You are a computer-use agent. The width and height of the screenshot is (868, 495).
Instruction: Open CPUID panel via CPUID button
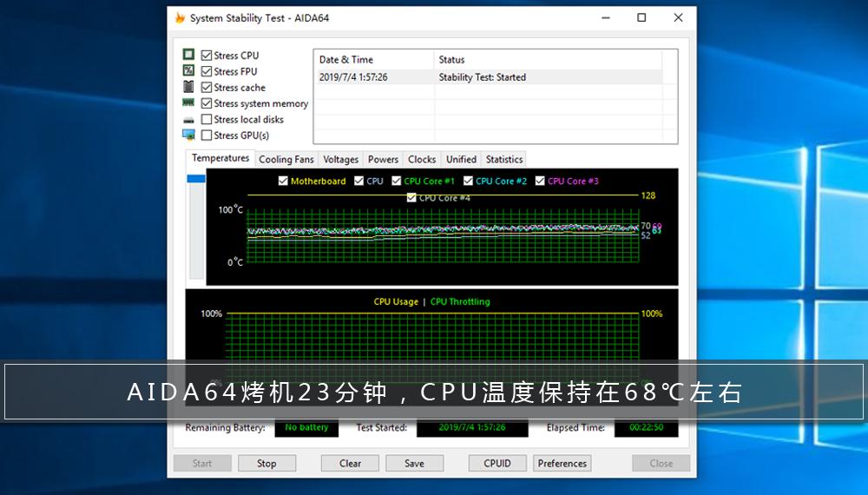497,464
